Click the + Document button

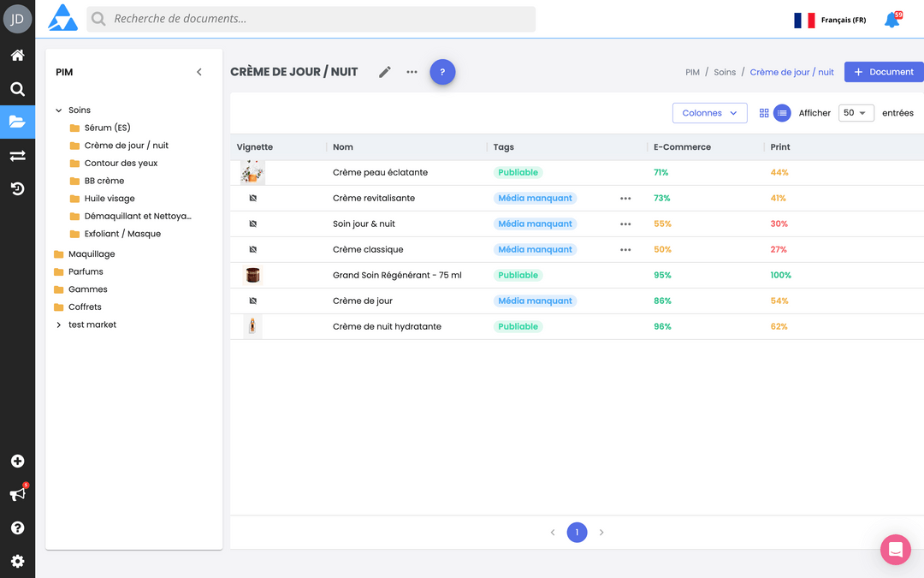pos(884,72)
